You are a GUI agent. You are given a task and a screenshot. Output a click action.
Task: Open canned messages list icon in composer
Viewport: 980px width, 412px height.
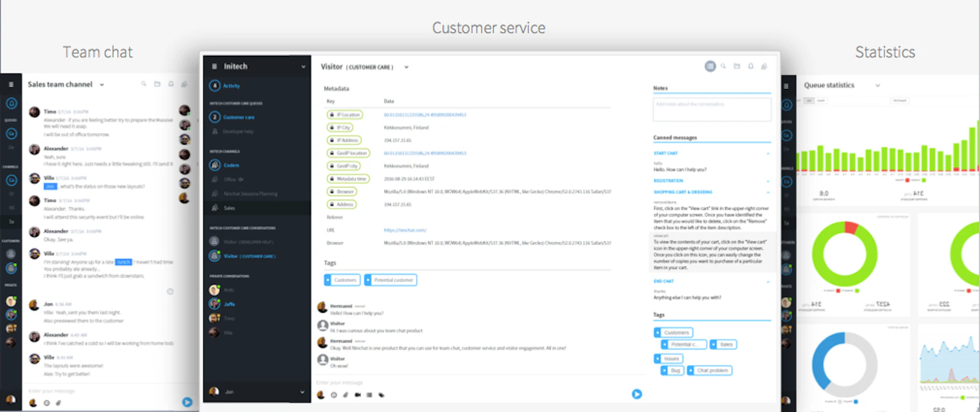(369, 395)
